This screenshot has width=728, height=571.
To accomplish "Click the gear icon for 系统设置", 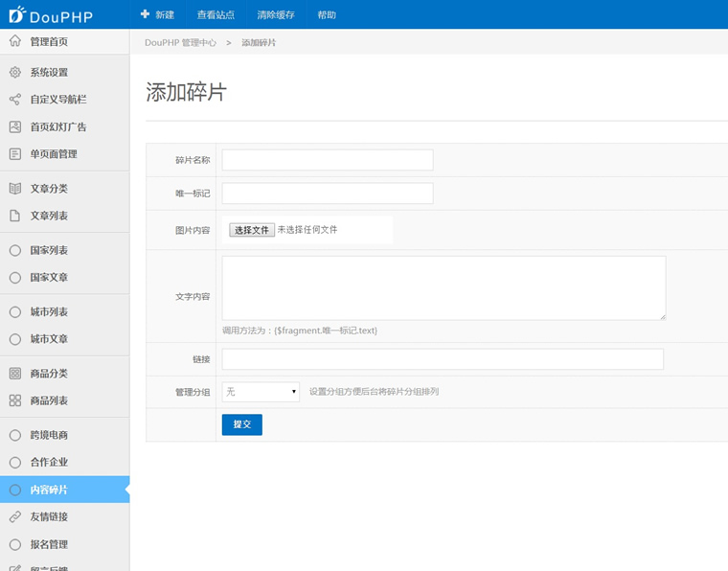I will coord(15,73).
